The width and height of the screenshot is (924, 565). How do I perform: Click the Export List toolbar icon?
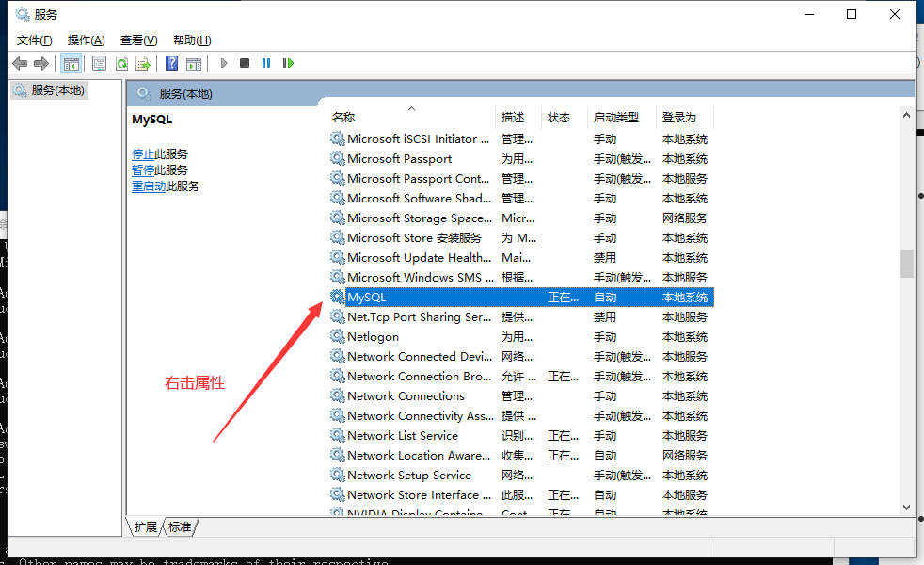(x=143, y=63)
